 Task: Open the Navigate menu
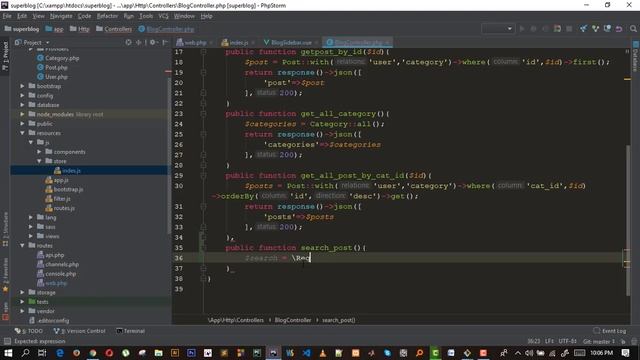click(x=61, y=16)
